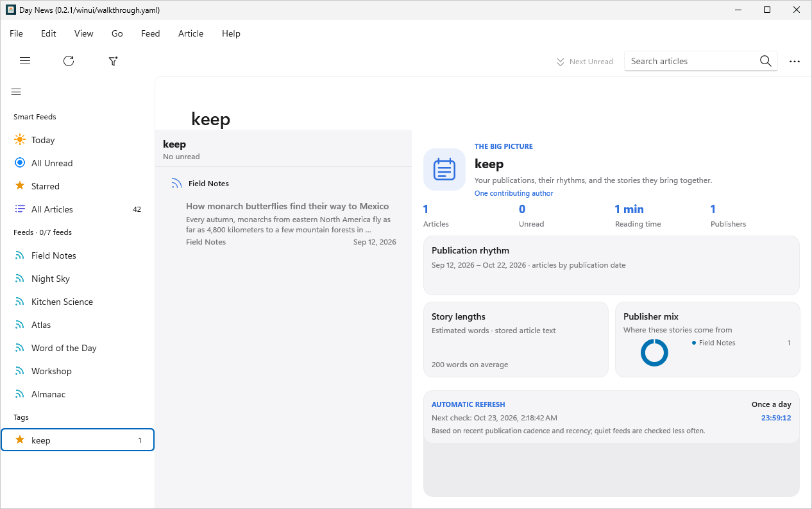Open the Article menu
This screenshot has height=509, width=812.
(x=191, y=33)
